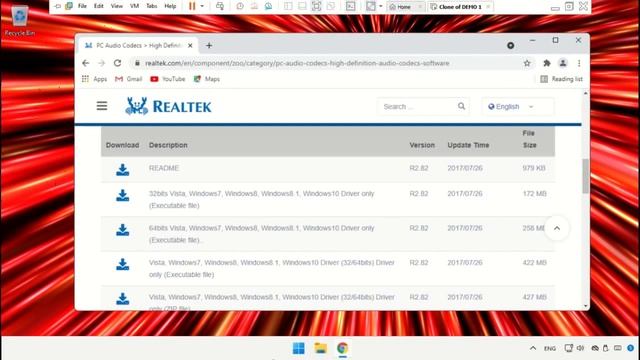Open Chrome extensions puzzle icon

pos(547,63)
